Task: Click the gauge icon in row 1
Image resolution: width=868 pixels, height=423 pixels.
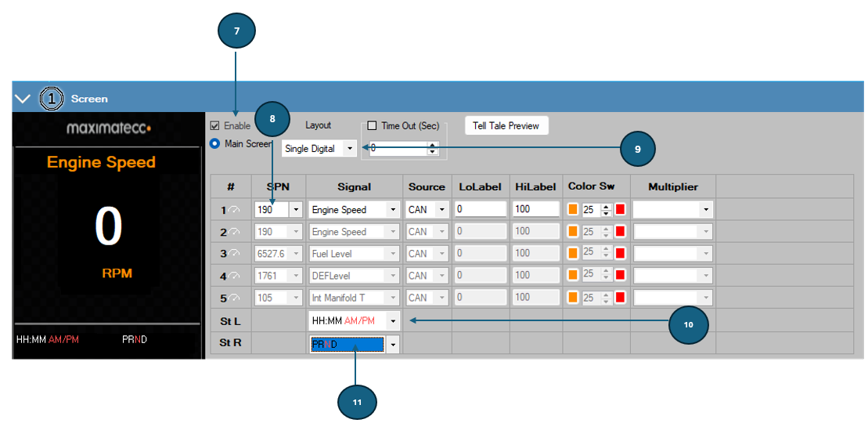Action: [x=234, y=210]
